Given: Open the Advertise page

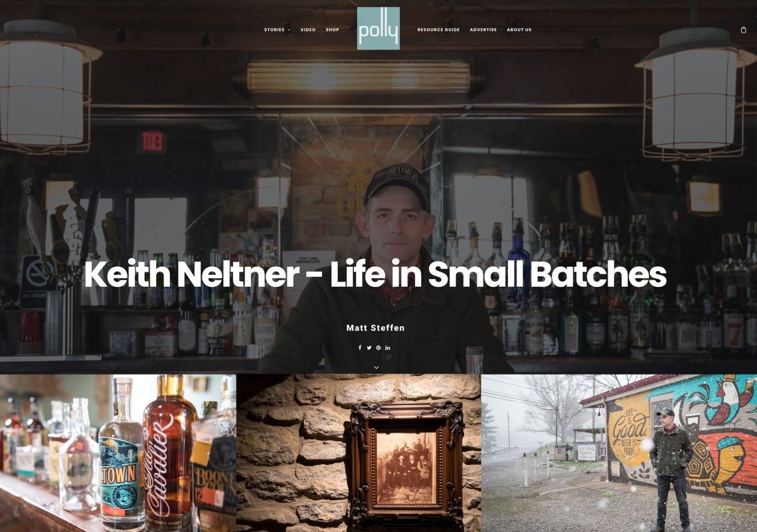Looking at the screenshot, I should (483, 30).
